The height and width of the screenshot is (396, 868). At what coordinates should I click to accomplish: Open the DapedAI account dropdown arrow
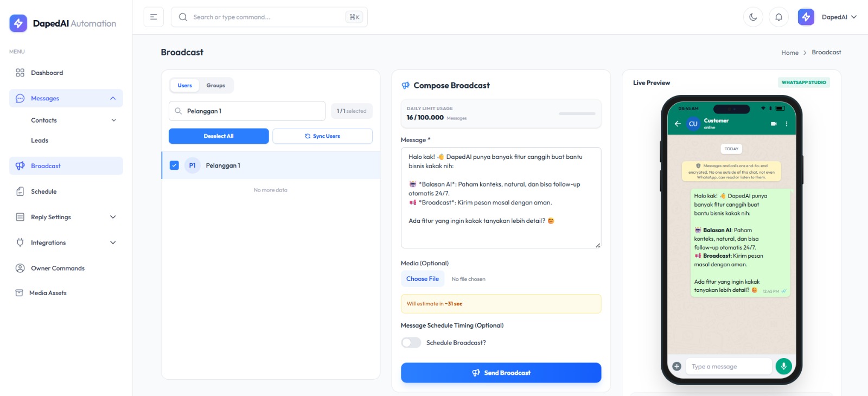pos(854,17)
